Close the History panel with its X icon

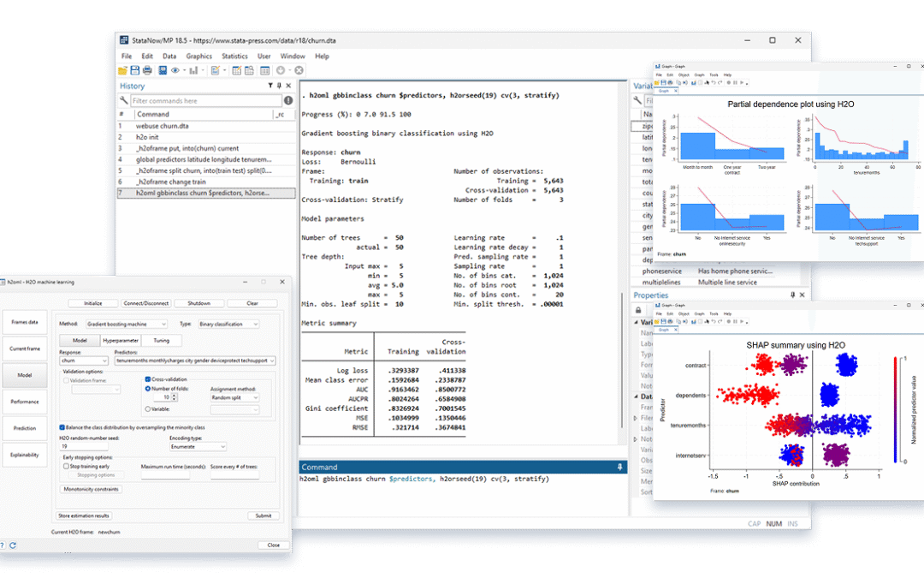click(289, 86)
